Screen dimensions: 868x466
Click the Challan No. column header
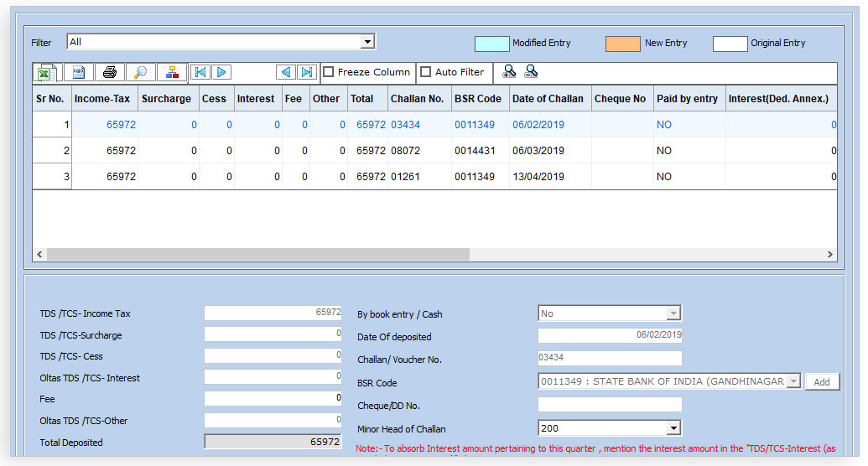(x=417, y=99)
